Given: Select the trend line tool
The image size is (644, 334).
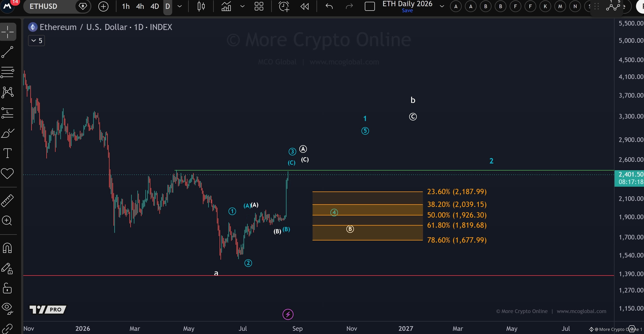Looking at the screenshot, I should (x=7, y=52).
